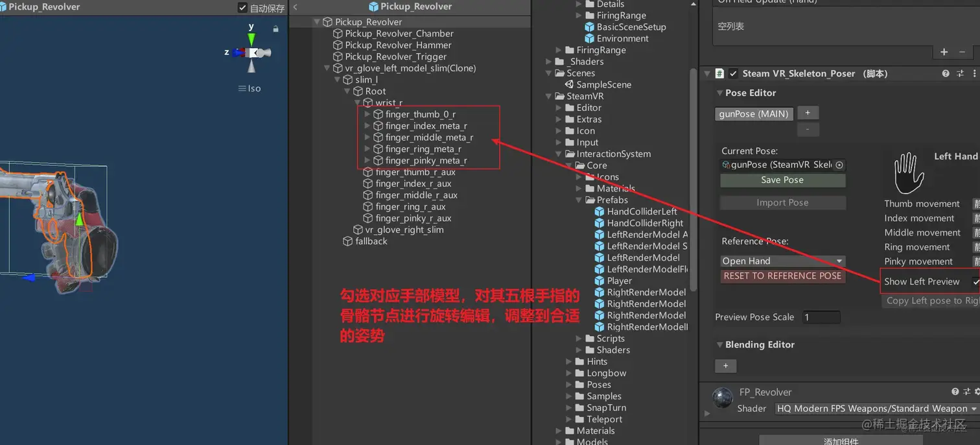Click the folder icon beside Longbow
Image resolution: width=980 pixels, height=445 pixels.
coord(579,373)
